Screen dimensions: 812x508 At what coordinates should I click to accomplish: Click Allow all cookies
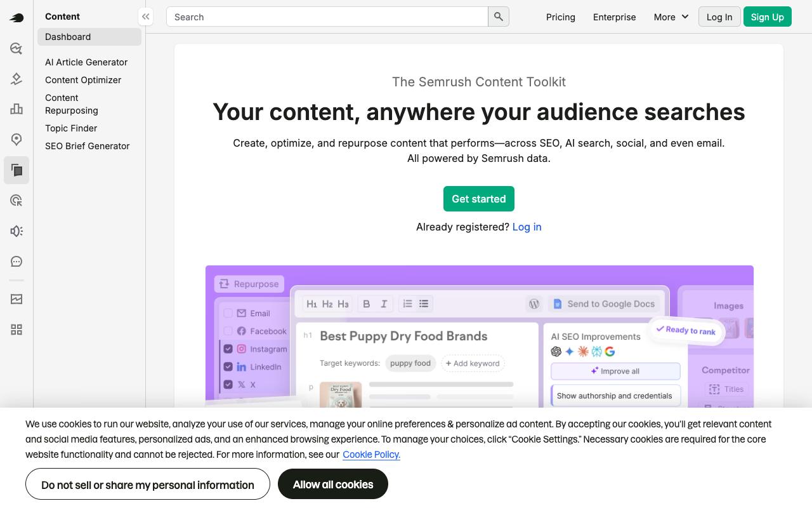[333, 484]
